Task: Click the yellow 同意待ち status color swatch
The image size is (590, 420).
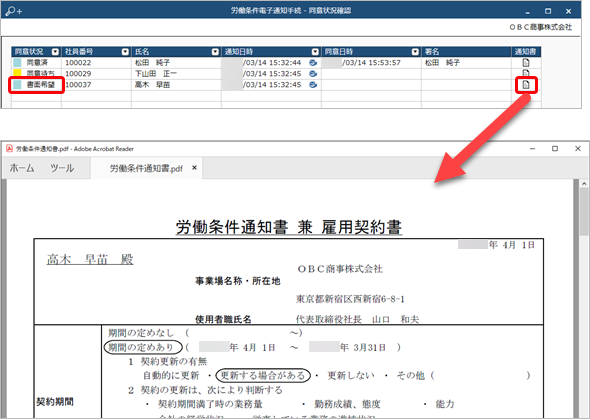Action: pyautogui.click(x=17, y=73)
